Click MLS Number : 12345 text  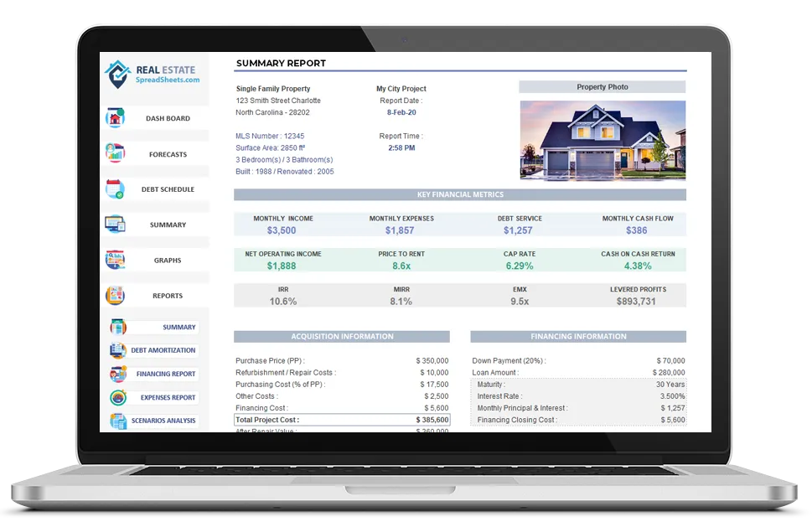point(270,137)
